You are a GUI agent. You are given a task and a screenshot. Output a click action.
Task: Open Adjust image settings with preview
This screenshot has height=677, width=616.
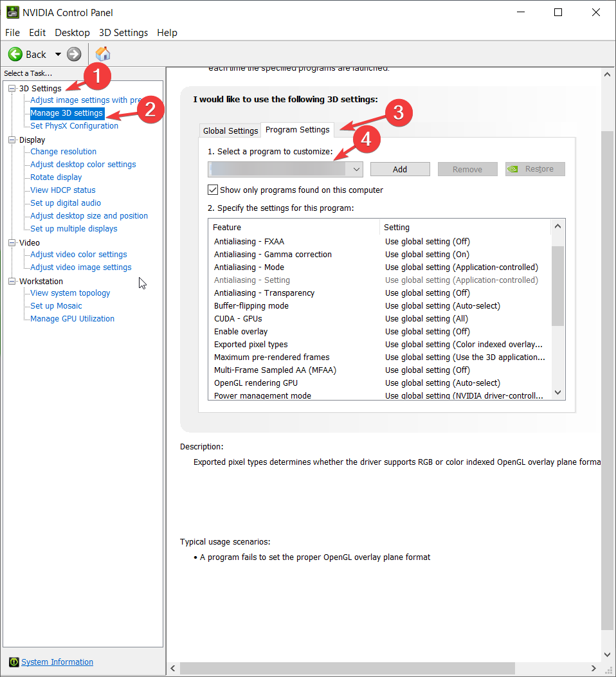(86, 100)
